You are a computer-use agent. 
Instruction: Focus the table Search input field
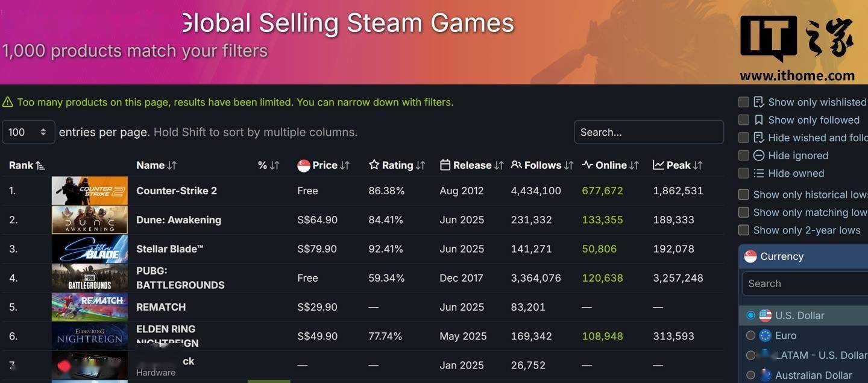click(649, 132)
